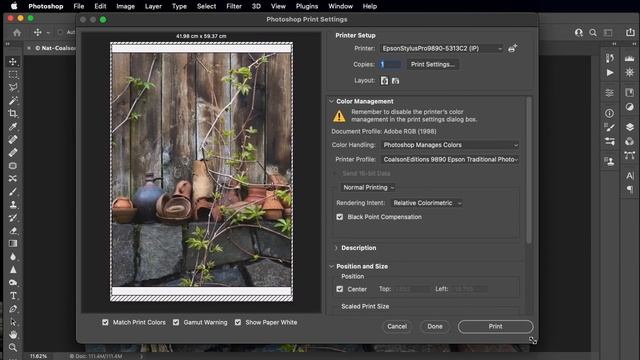This screenshot has height=360, width=640.
Task: Click the Print button
Action: [496, 327]
